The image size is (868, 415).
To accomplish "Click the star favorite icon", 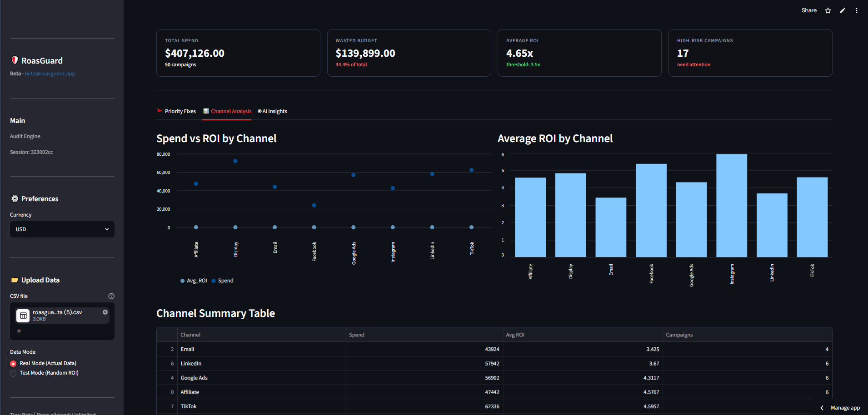I will pyautogui.click(x=828, y=10).
